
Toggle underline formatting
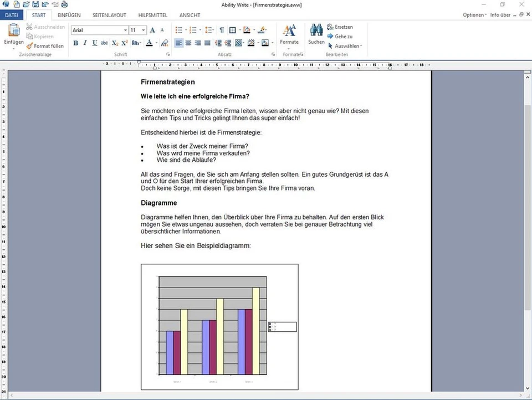[95, 43]
